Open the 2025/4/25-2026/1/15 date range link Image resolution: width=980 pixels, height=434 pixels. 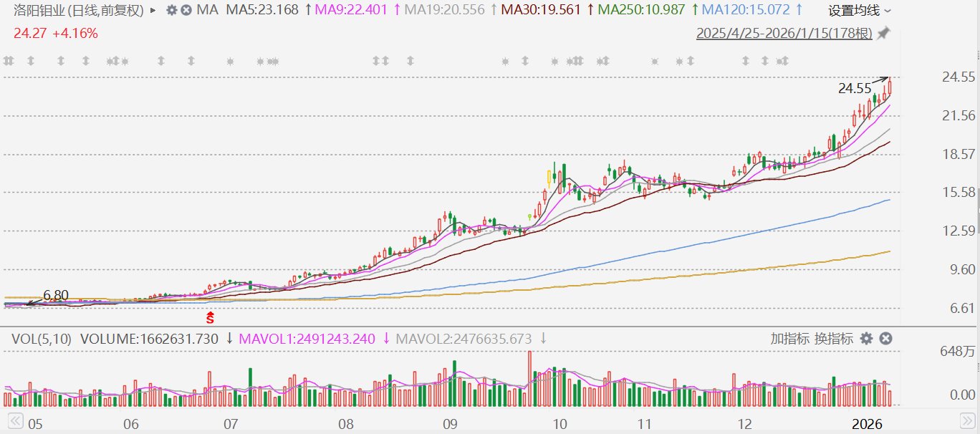pyautogui.click(x=784, y=34)
